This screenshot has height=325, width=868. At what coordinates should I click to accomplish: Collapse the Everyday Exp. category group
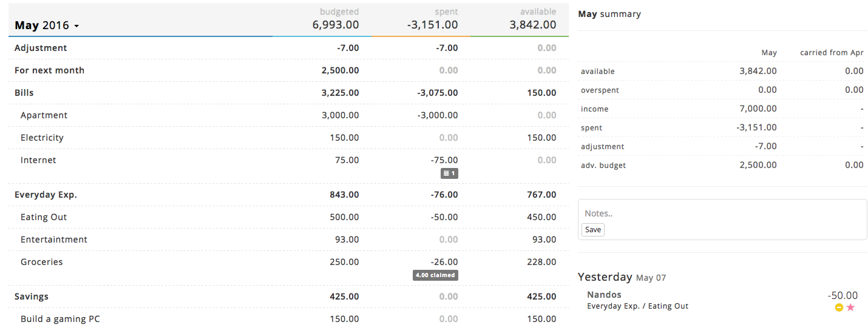point(46,195)
